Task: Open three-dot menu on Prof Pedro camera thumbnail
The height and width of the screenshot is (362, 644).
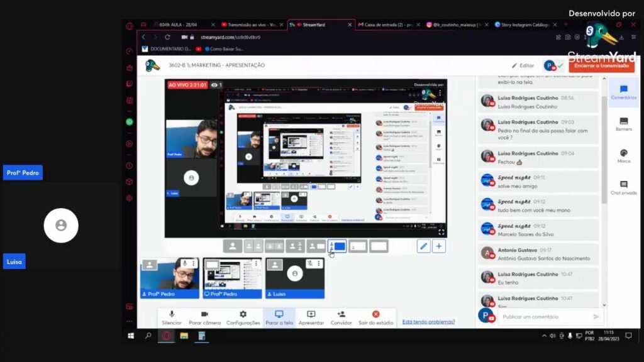Action: point(194,264)
